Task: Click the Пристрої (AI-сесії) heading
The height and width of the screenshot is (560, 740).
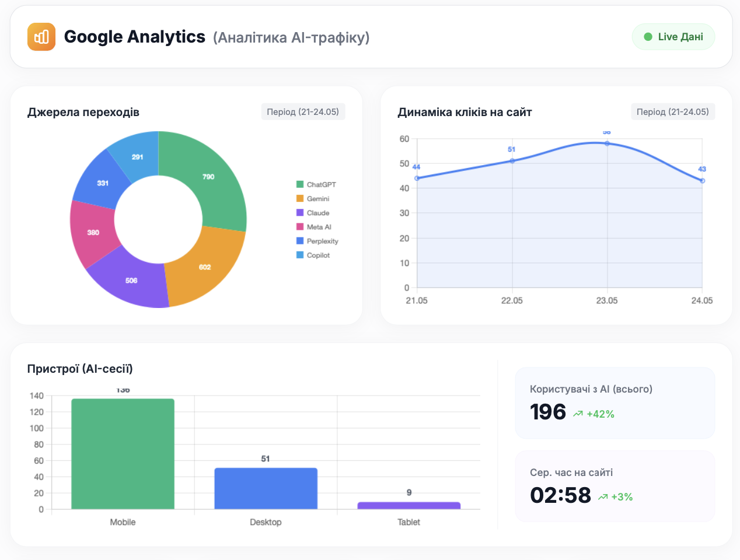Action: click(80, 369)
